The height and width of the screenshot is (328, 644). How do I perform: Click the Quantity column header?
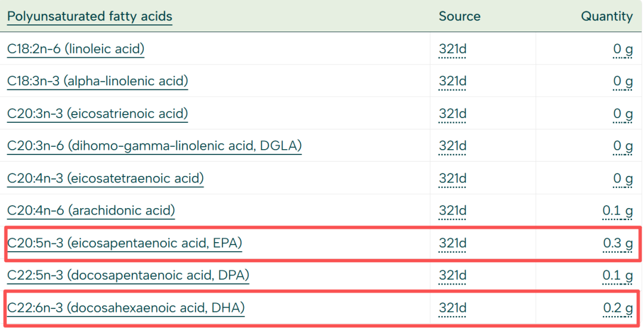606,17
